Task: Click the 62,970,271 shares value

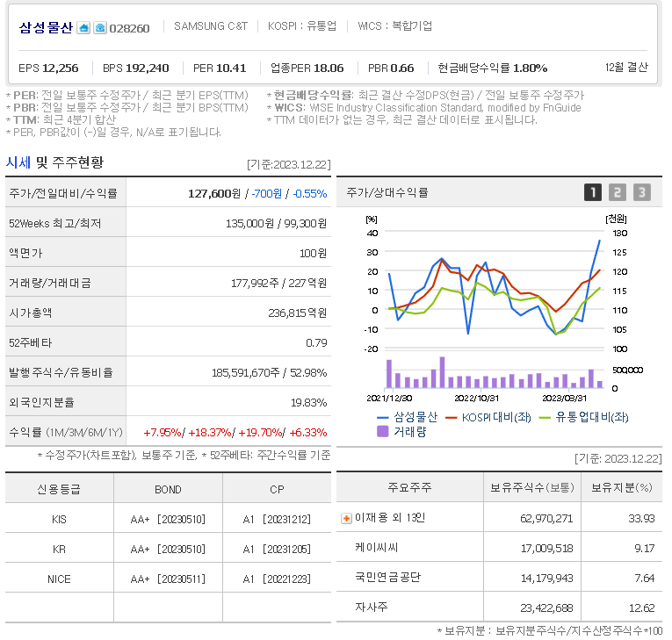Action: (546, 519)
